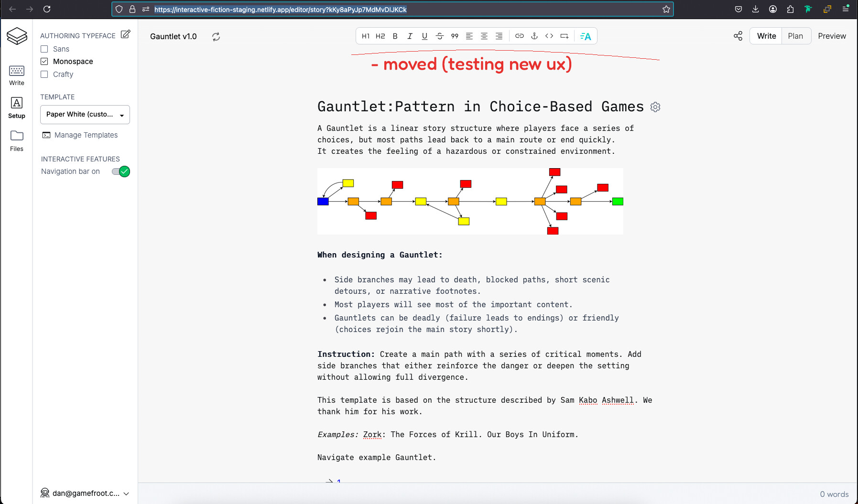Expand the dan@gamefroot account menu
858x504 pixels.
click(x=85, y=493)
